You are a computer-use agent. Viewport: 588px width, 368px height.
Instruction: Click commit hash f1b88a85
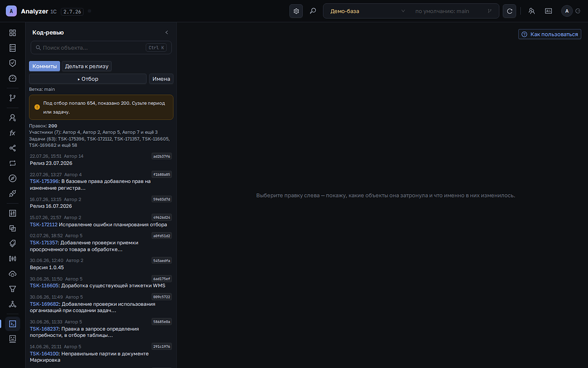pyautogui.click(x=161, y=174)
